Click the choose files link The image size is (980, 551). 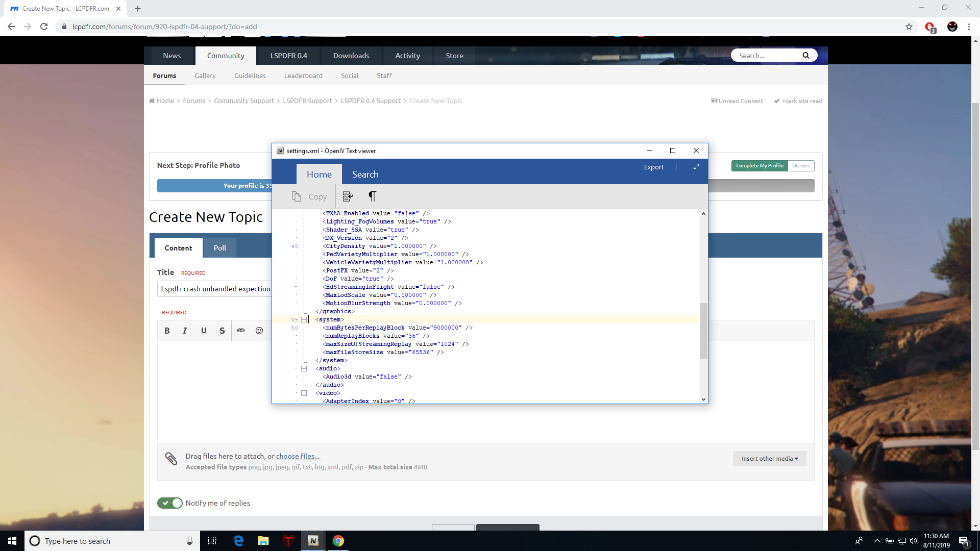(x=298, y=456)
